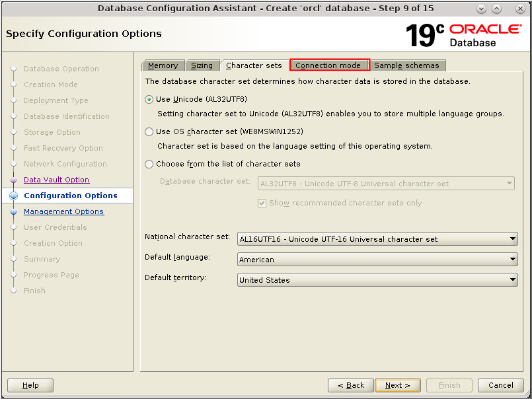The image size is (532, 399).
Task: Minimize window using title bar down-arrow
Action: pyautogui.click(x=482, y=9)
